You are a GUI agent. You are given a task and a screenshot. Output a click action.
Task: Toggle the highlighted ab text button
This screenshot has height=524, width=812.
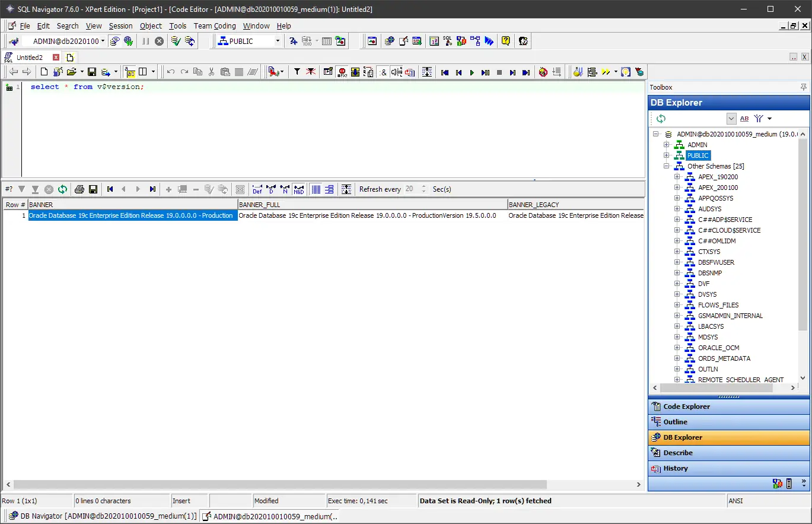130,72
